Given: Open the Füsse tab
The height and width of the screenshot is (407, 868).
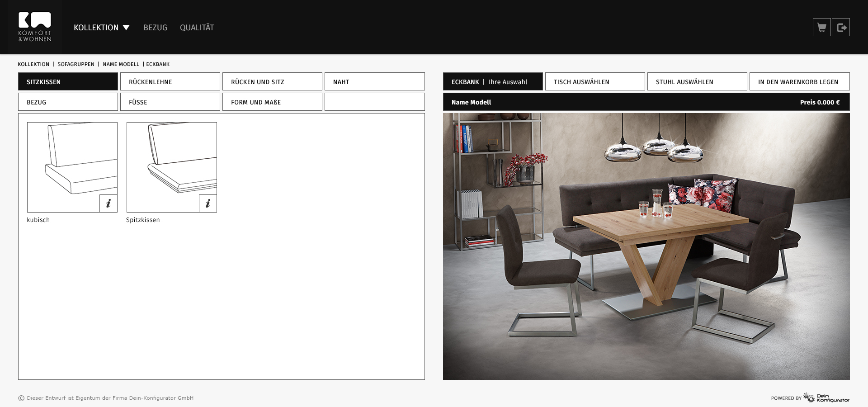Looking at the screenshot, I should point(170,102).
